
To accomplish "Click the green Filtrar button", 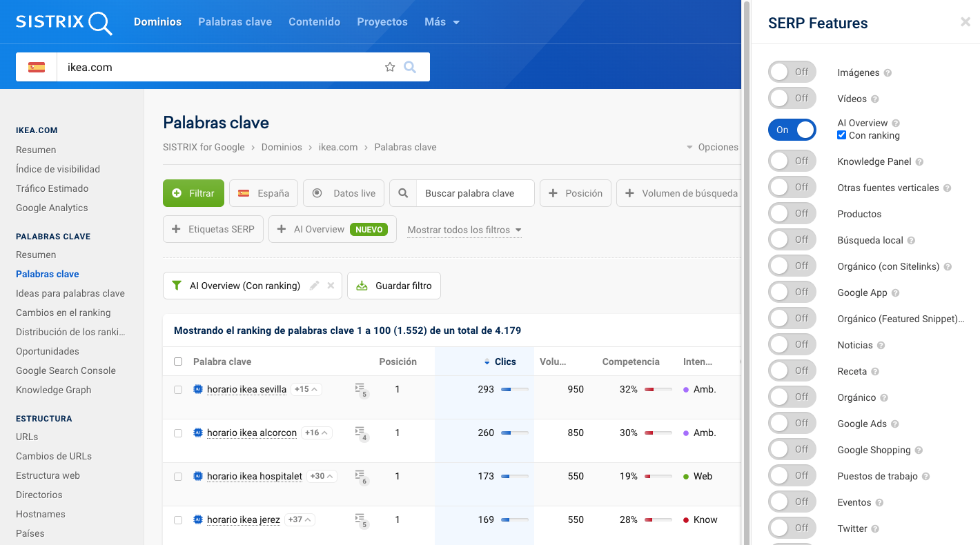I will [193, 193].
